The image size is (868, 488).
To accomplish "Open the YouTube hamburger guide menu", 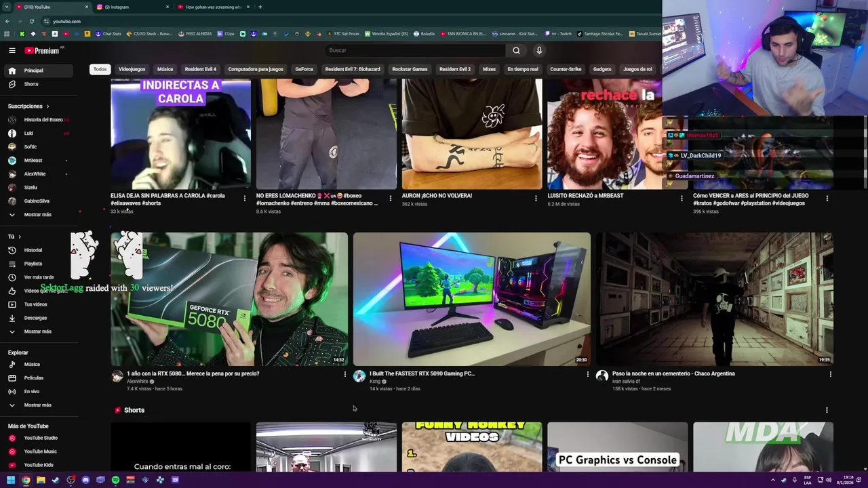I will click(x=12, y=50).
